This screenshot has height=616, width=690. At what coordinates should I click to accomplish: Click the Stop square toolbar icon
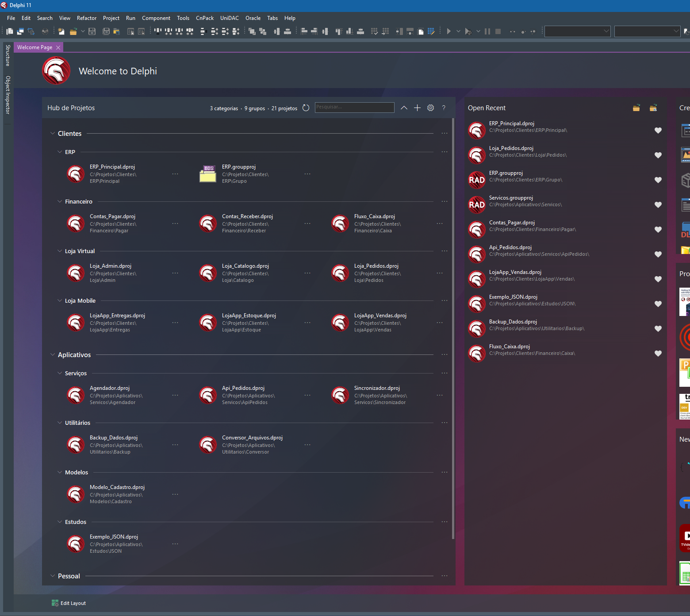(x=498, y=31)
